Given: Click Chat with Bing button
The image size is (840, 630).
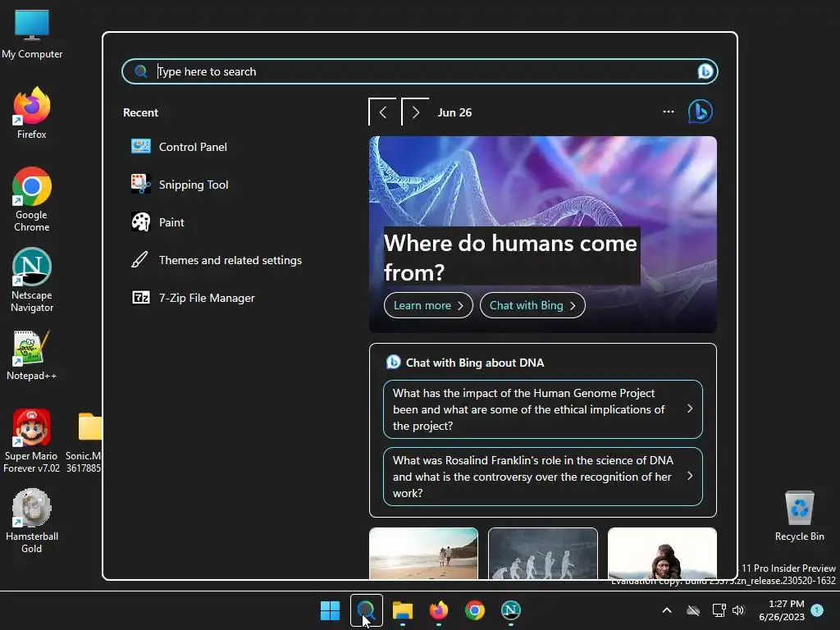Looking at the screenshot, I should click(532, 305).
